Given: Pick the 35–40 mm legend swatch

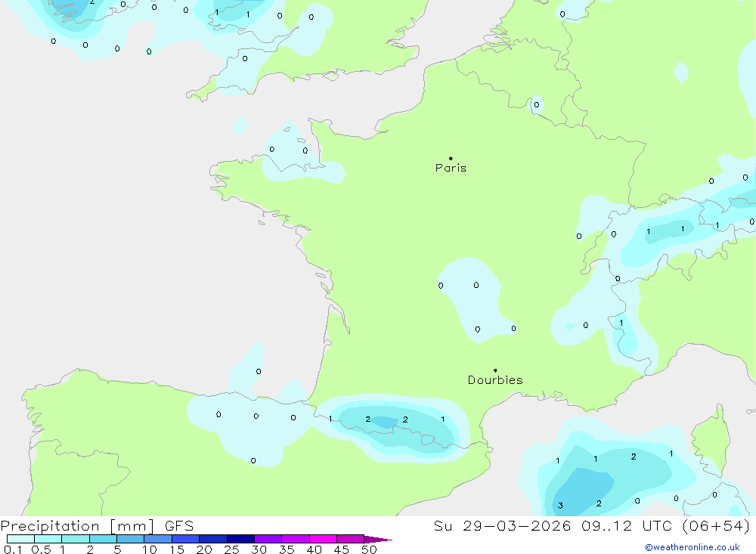Looking at the screenshot, I should tap(296, 539).
